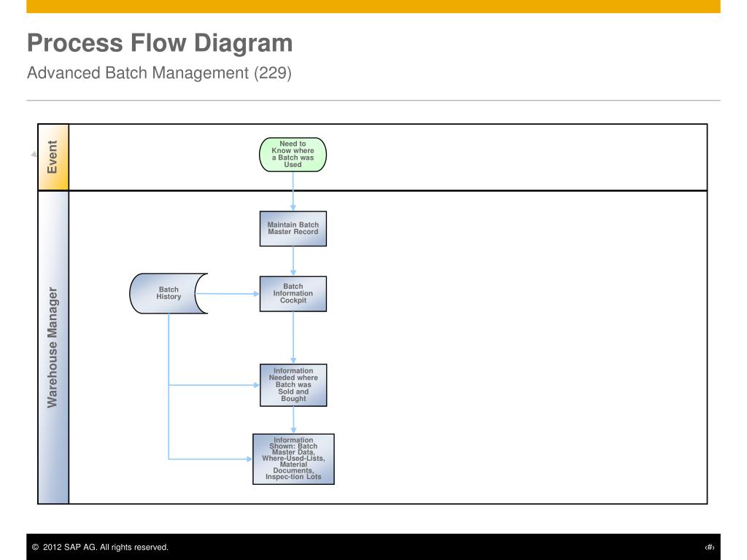Click the slide number placeholder in footer

pyautogui.click(x=710, y=547)
